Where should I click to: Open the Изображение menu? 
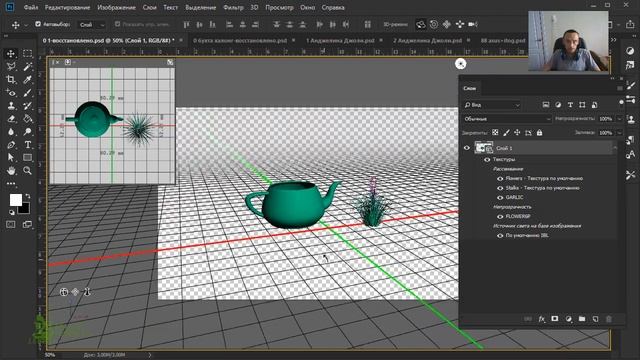[x=116, y=7]
